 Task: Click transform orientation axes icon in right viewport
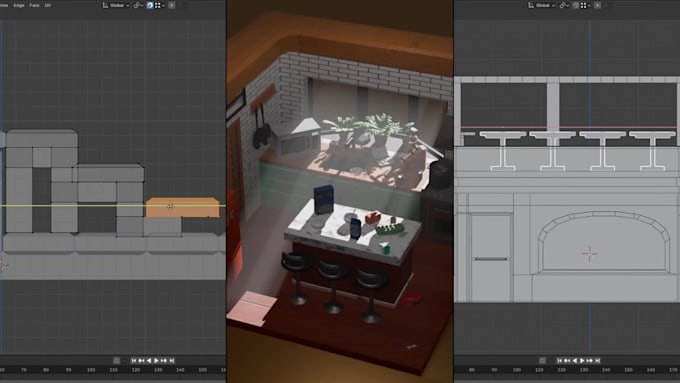click(x=531, y=5)
